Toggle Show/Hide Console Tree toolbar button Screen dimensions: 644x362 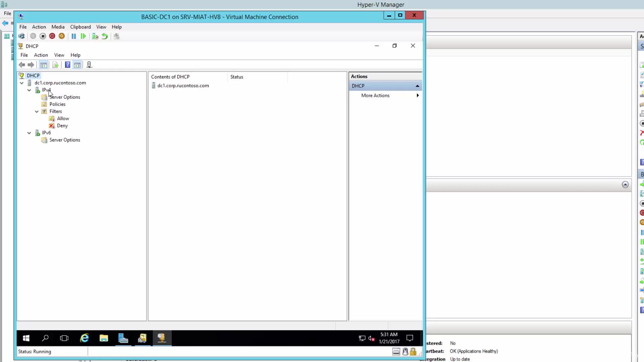coord(44,65)
